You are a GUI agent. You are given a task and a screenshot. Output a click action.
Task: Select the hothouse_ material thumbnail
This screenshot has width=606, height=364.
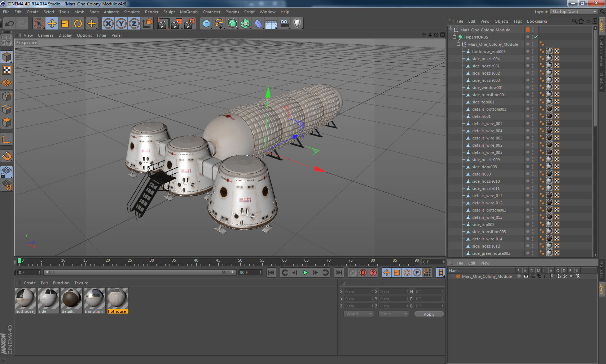click(25, 300)
